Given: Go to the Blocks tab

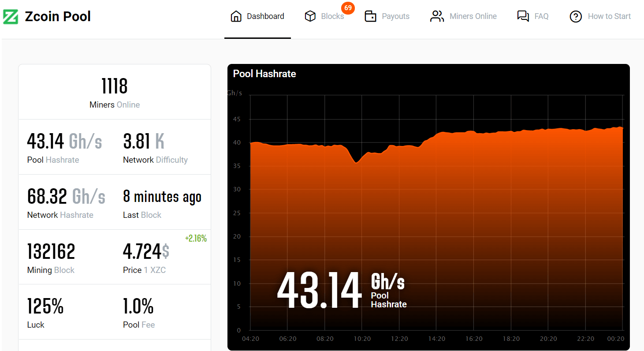Looking at the screenshot, I should pos(324,17).
